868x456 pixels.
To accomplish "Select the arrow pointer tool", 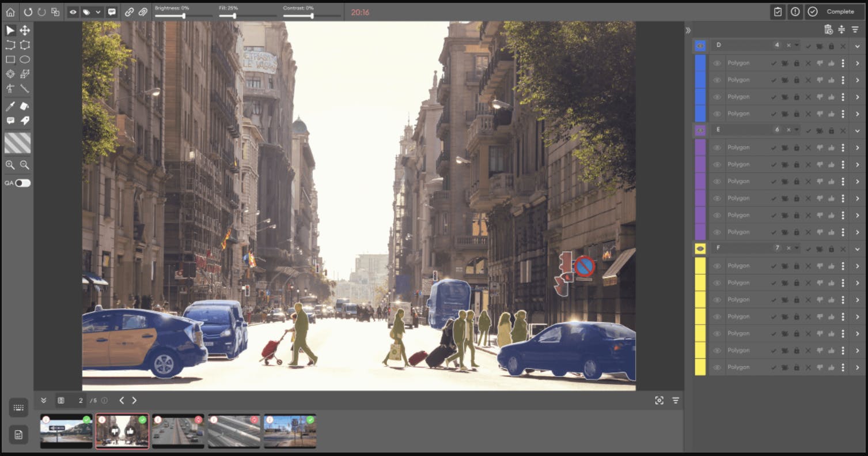I will [10, 31].
